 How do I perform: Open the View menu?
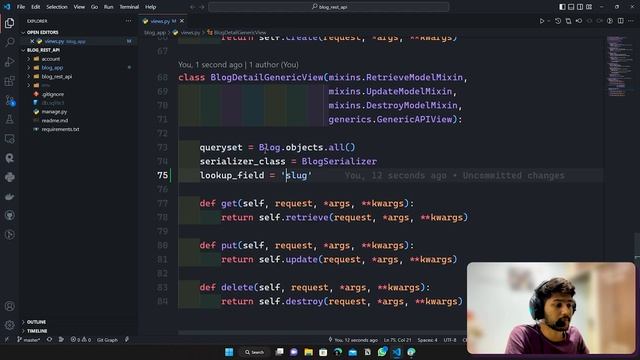pos(79,7)
